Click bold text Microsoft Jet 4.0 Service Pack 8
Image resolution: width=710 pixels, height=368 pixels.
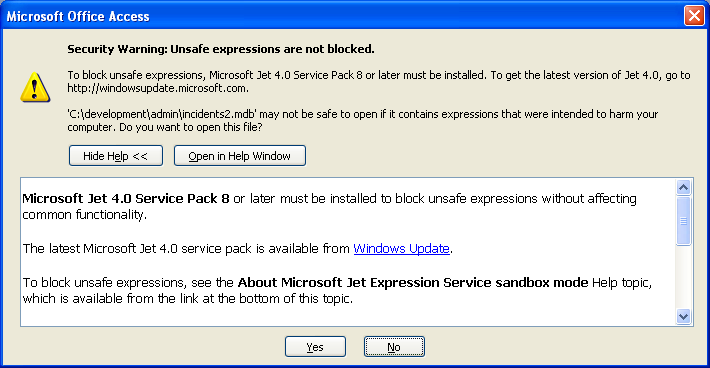coord(126,199)
